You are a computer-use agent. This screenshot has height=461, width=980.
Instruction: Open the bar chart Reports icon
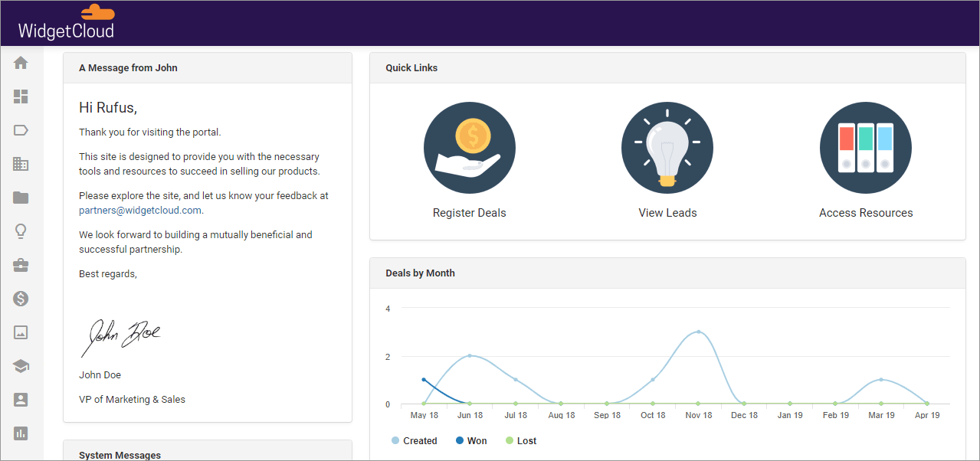(20, 433)
